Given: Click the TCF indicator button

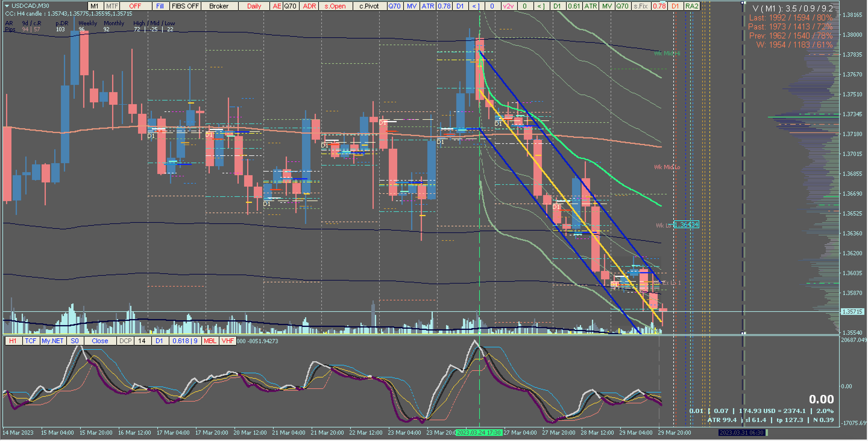Looking at the screenshot, I should tap(31, 341).
